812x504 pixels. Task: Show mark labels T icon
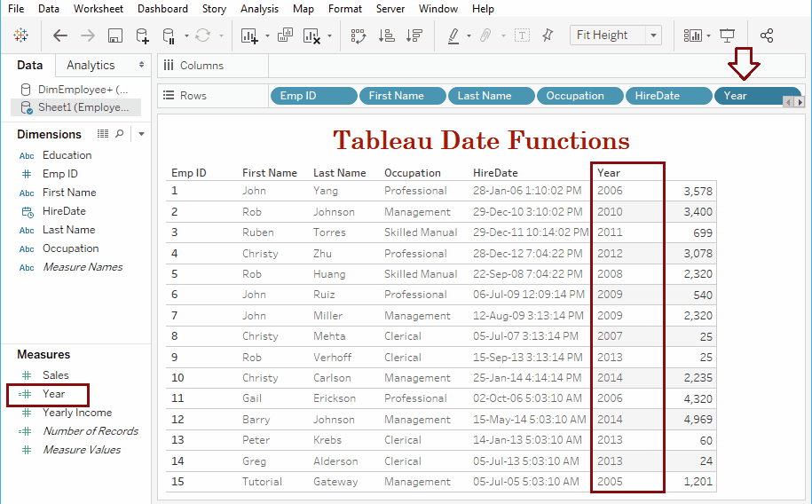point(522,35)
